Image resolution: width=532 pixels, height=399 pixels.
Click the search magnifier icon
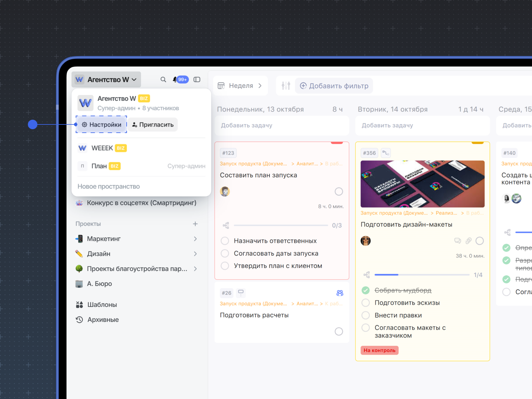[x=163, y=79]
